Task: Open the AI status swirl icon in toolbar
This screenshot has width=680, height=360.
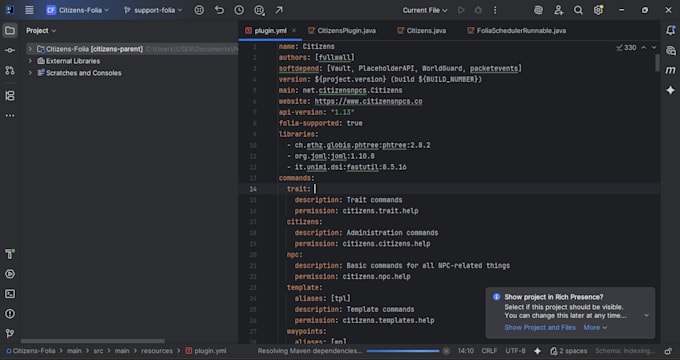Action: (538, 10)
